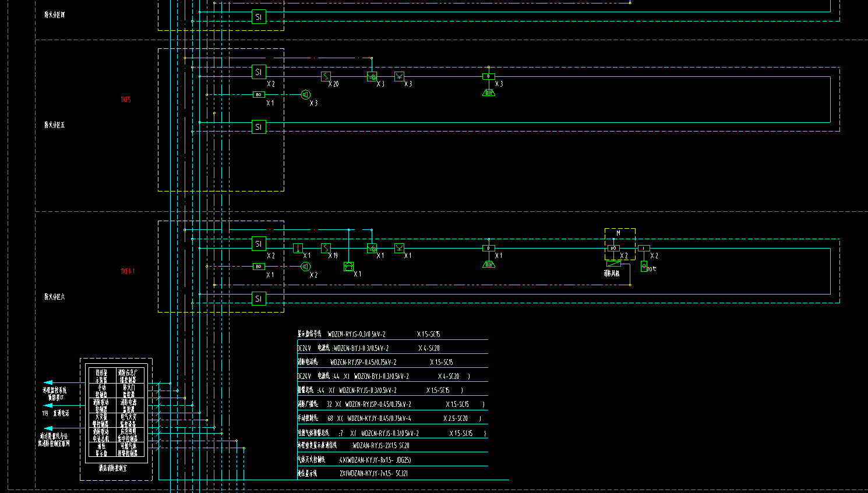Select the 远程监控系统预留接口 label
This screenshot has height=493, width=868.
pos(54,394)
